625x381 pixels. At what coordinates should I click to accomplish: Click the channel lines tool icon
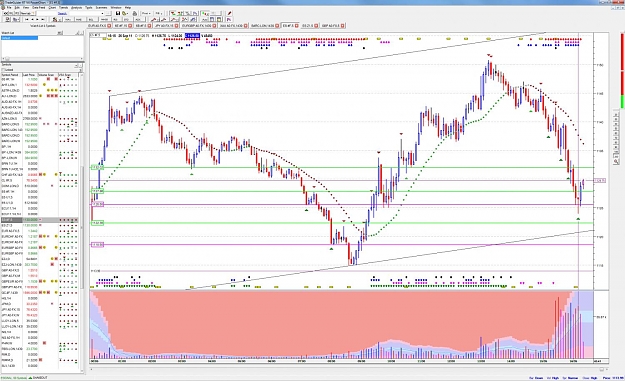click(193, 19)
